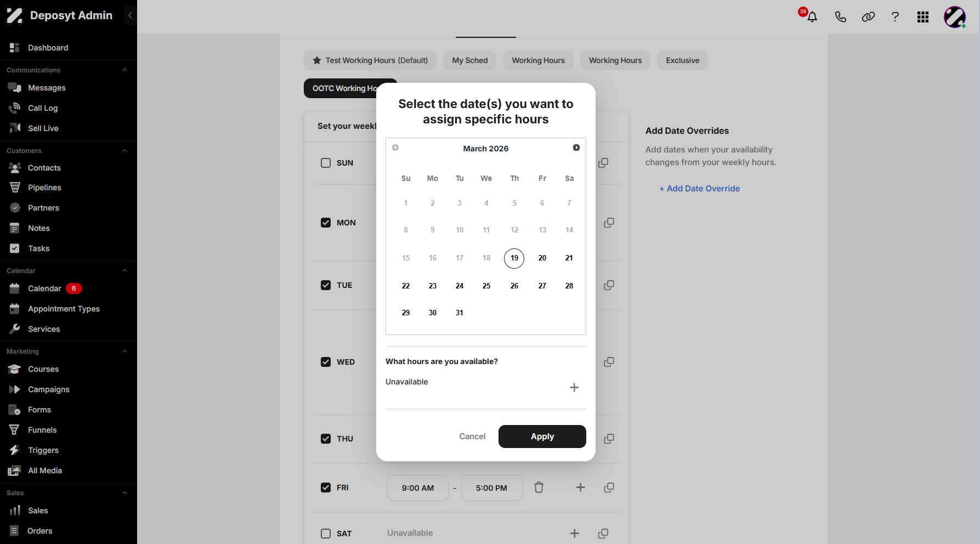Click the link chain icon in header
The height and width of the screenshot is (544, 980).
868,17
